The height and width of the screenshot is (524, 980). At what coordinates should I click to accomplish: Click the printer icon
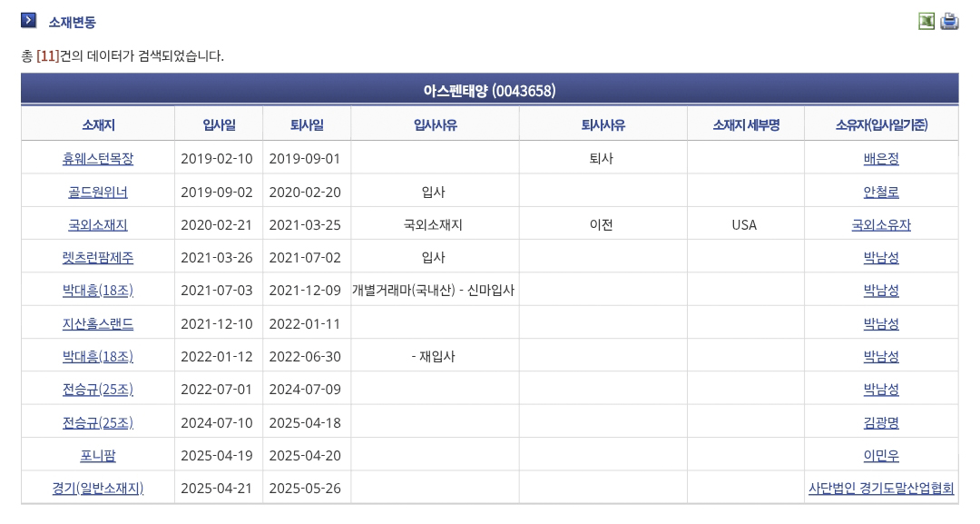949,21
